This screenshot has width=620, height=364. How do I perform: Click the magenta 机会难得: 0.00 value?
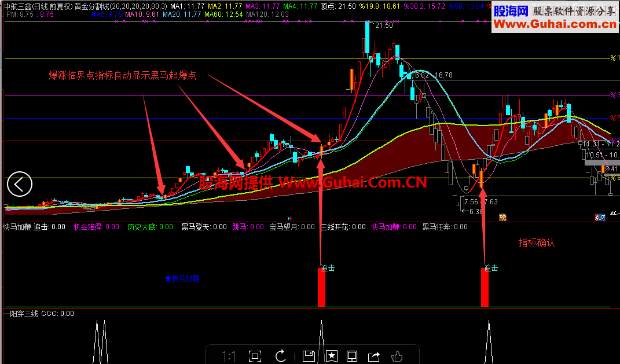coord(97,227)
